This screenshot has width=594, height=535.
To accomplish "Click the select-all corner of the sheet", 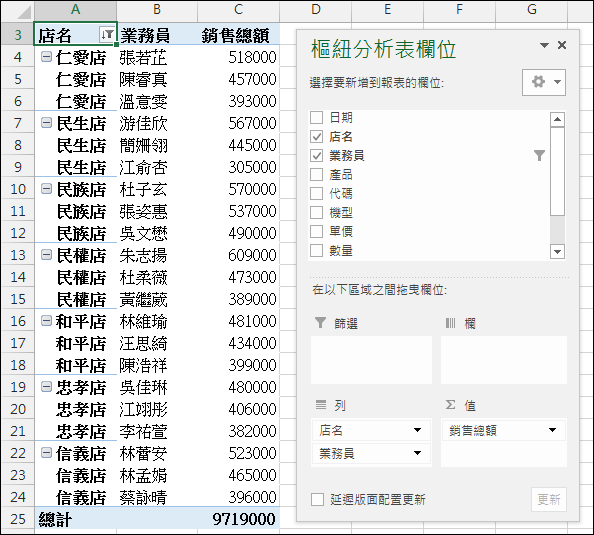I will pos(18,11).
